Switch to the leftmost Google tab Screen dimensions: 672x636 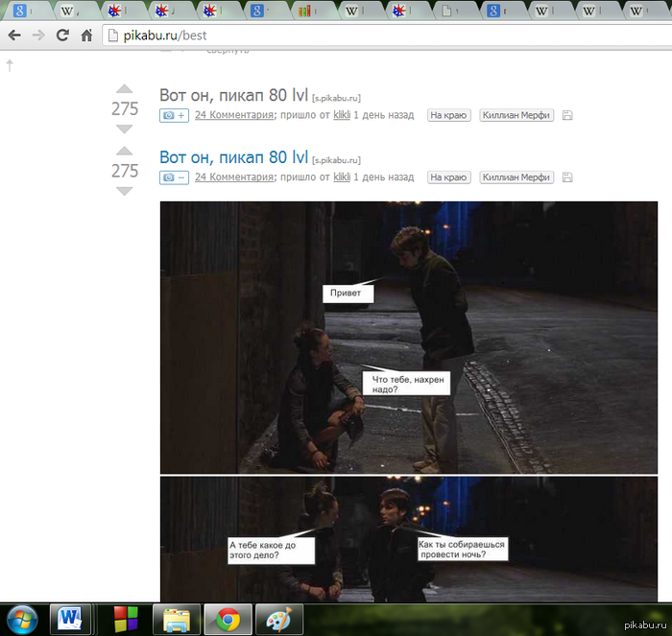(19, 12)
